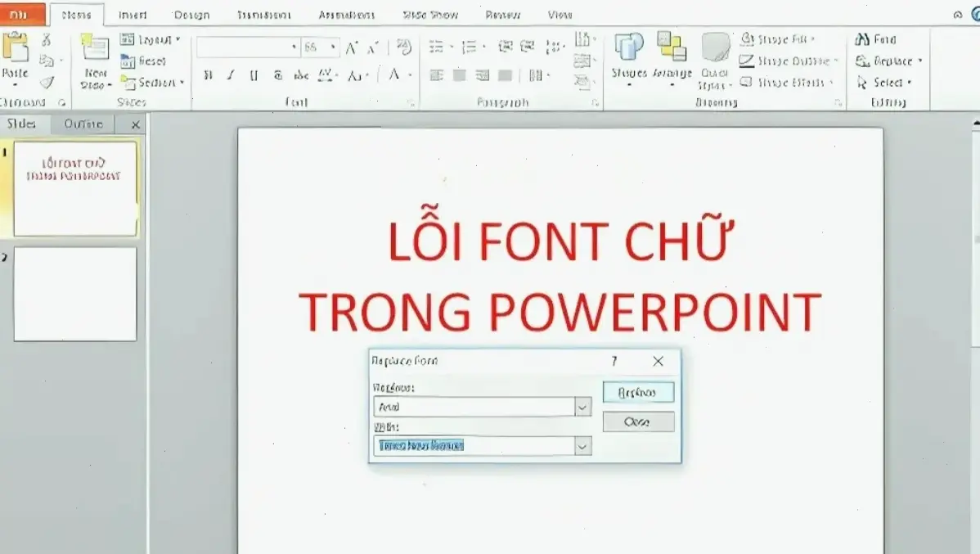This screenshot has width=980, height=554.
Task: Toggle Italic formatting
Action: (231, 75)
